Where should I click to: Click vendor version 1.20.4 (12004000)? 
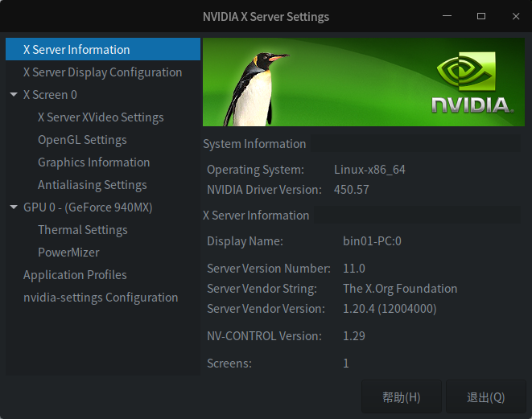(x=390, y=309)
